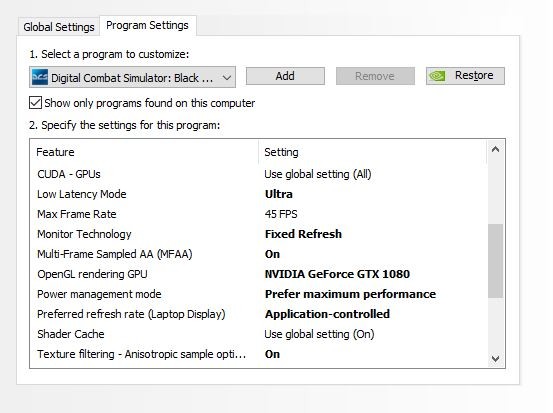This screenshot has width=553, height=413.
Task: Click the Add button
Action: (x=285, y=76)
